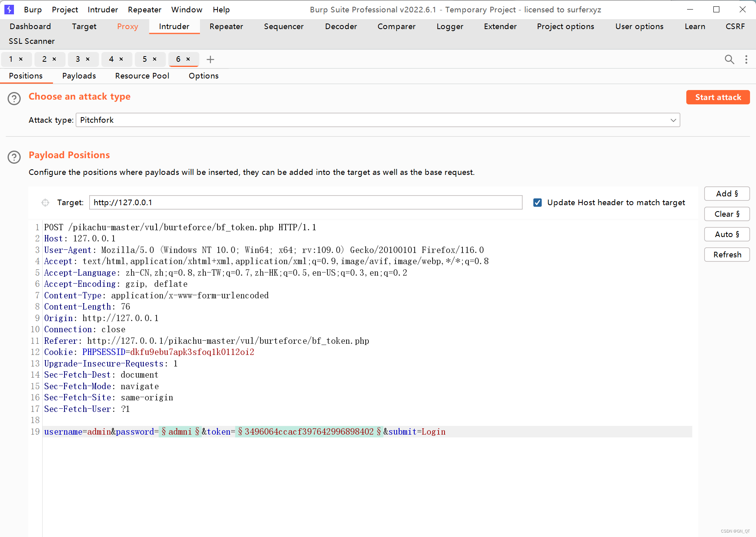The image size is (756, 537).
Task: Open the User options tab
Action: point(639,26)
